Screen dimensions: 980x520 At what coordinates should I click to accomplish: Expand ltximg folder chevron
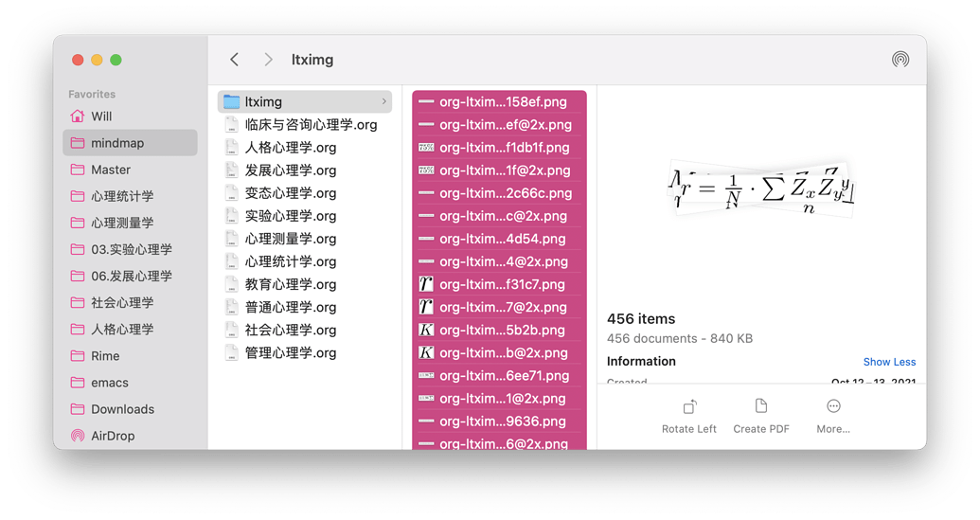[383, 101]
